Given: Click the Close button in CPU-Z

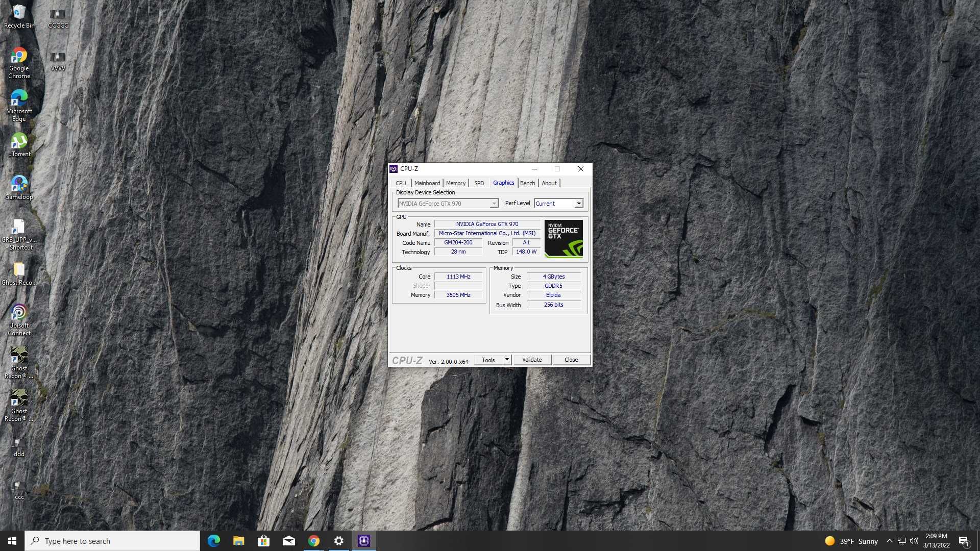Looking at the screenshot, I should pyautogui.click(x=570, y=359).
